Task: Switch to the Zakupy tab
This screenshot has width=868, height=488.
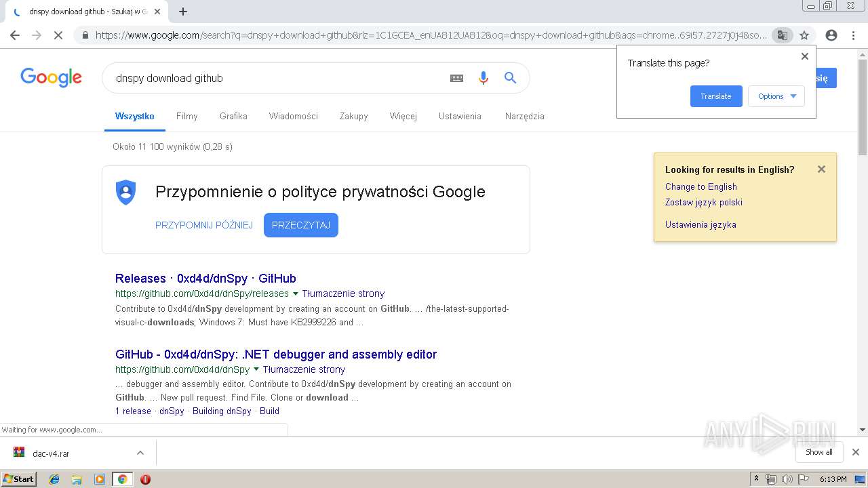Action: (354, 116)
